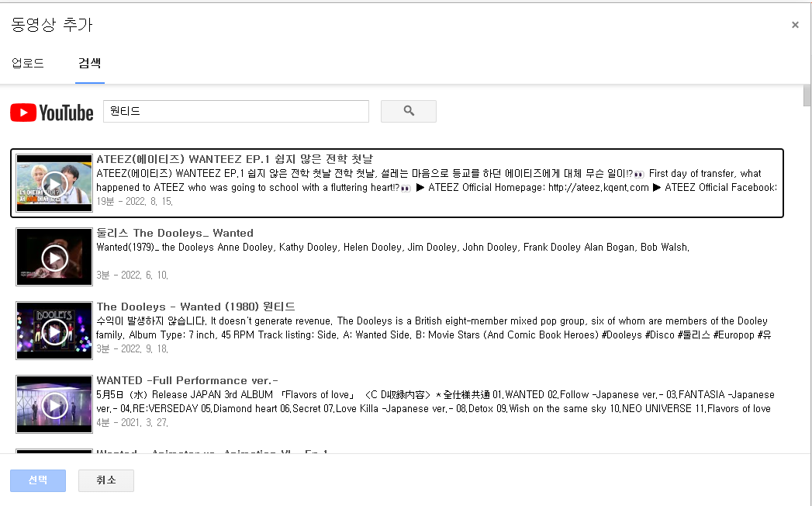The height and width of the screenshot is (506, 812).
Task: Click the text 3분 - 2022. 6. 10.
Action: click(132, 275)
